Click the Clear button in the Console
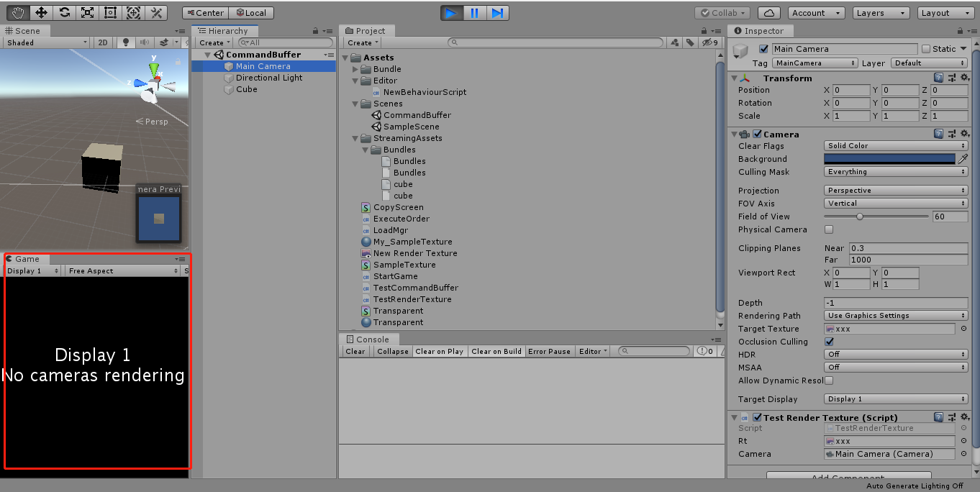Screen dimensions: 980x492 [x=355, y=351]
